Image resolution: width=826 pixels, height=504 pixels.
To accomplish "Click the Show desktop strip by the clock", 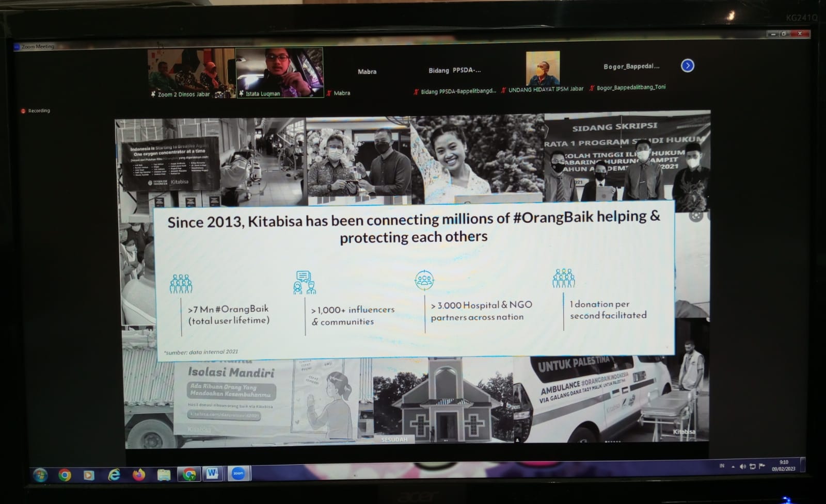I will click(x=802, y=464).
